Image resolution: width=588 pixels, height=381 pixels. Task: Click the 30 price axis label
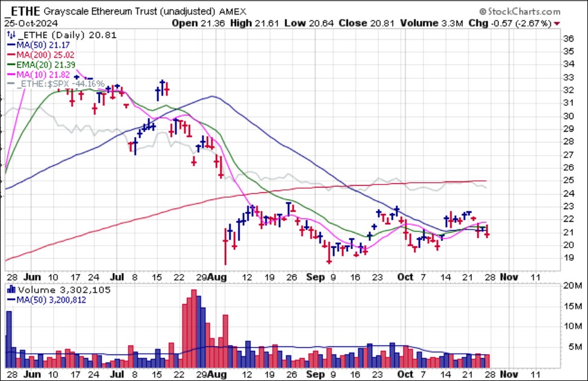pos(569,116)
